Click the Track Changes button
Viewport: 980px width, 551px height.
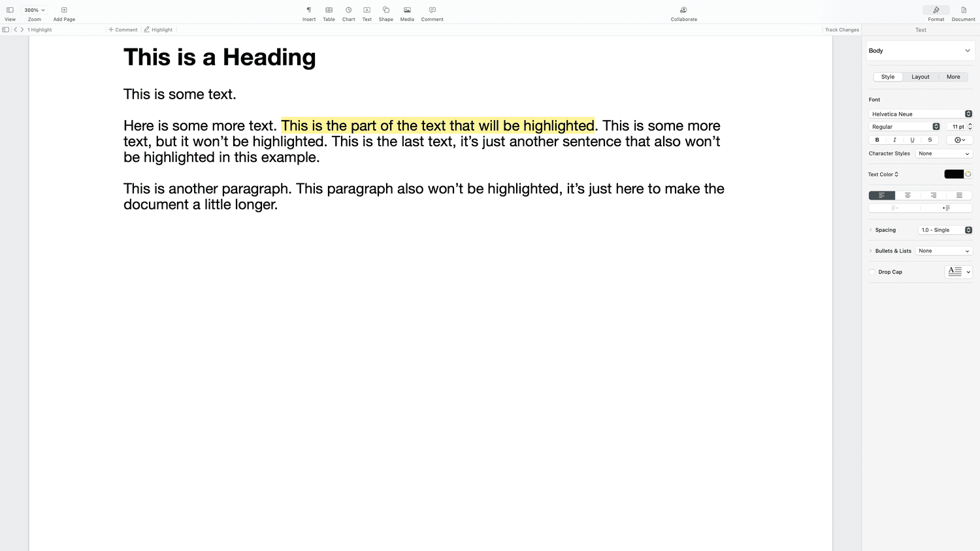pos(841,30)
